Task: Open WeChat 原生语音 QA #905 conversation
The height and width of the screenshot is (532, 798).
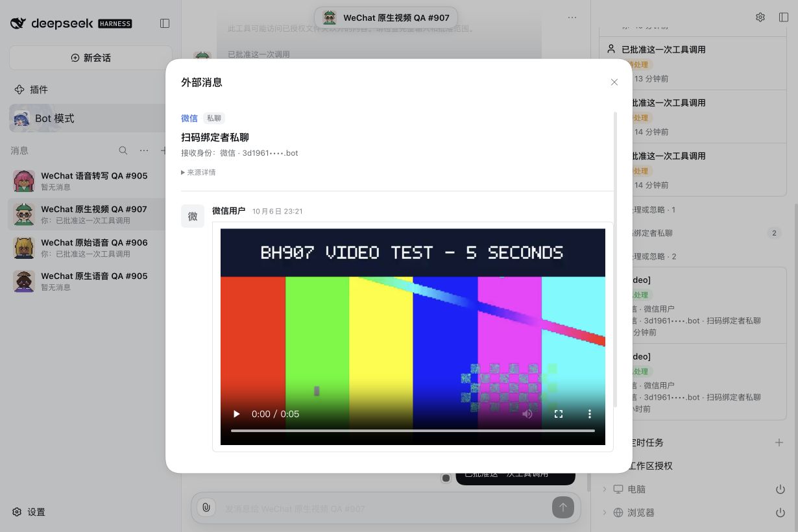Action: pyautogui.click(x=88, y=281)
